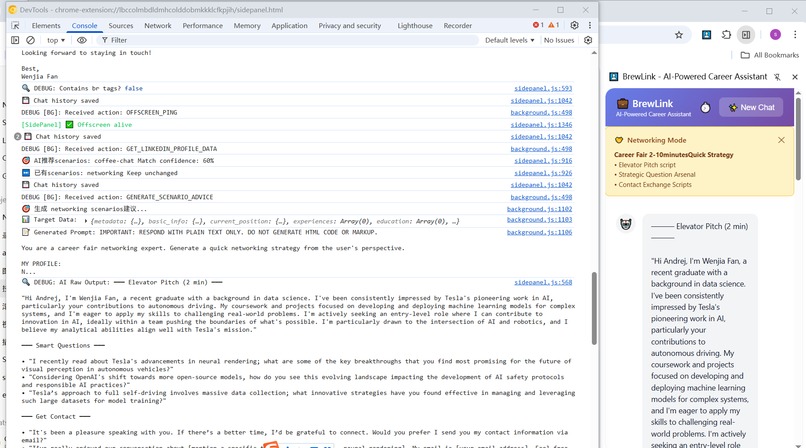This screenshot has height=448, width=806.
Task: Click the 'Contact Exchange Scripts' bullet
Action: [x=653, y=184]
